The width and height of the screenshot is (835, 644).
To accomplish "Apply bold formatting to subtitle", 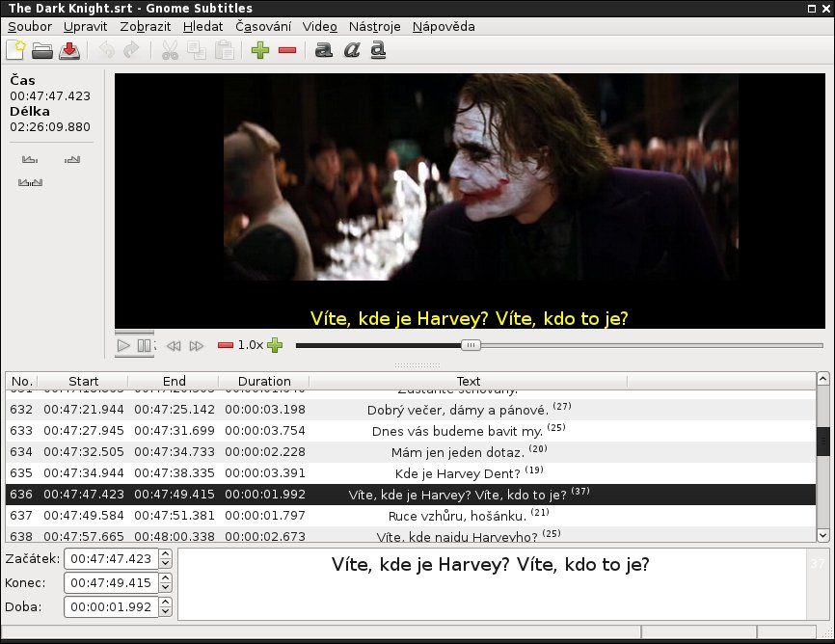I will coord(324,50).
